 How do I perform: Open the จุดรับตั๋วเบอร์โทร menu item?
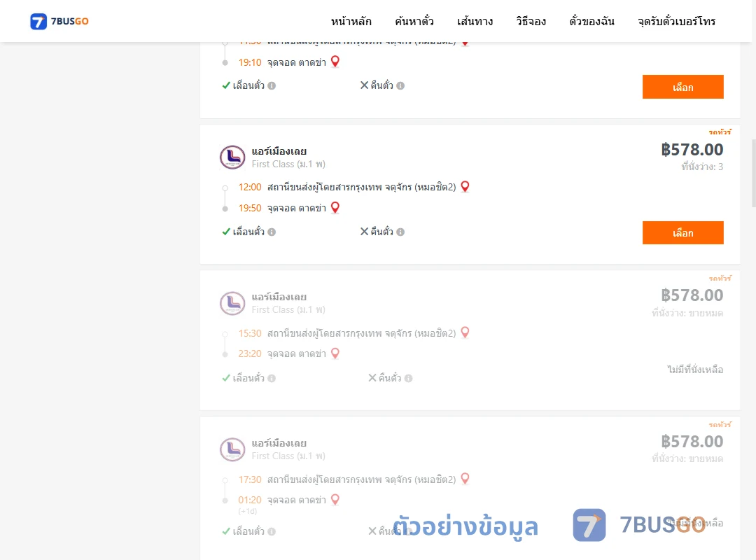[x=676, y=21]
